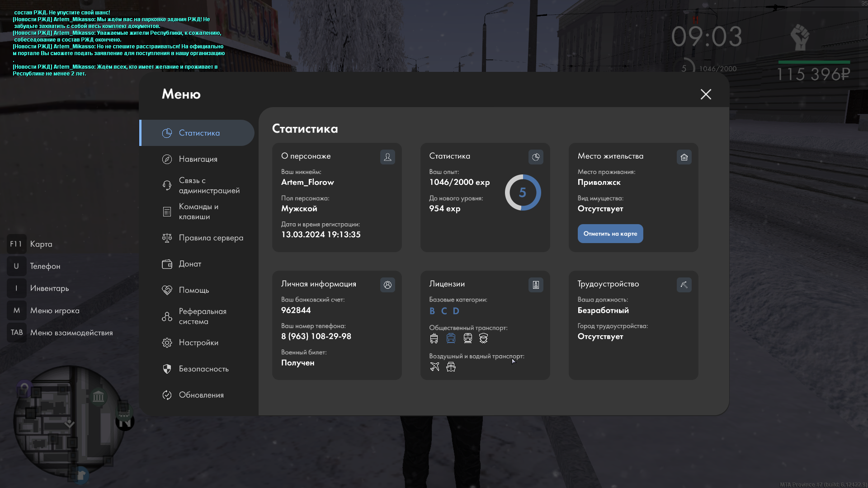The width and height of the screenshot is (868, 488).
Task: Open Связь с администрацией section
Action: [x=209, y=185]
